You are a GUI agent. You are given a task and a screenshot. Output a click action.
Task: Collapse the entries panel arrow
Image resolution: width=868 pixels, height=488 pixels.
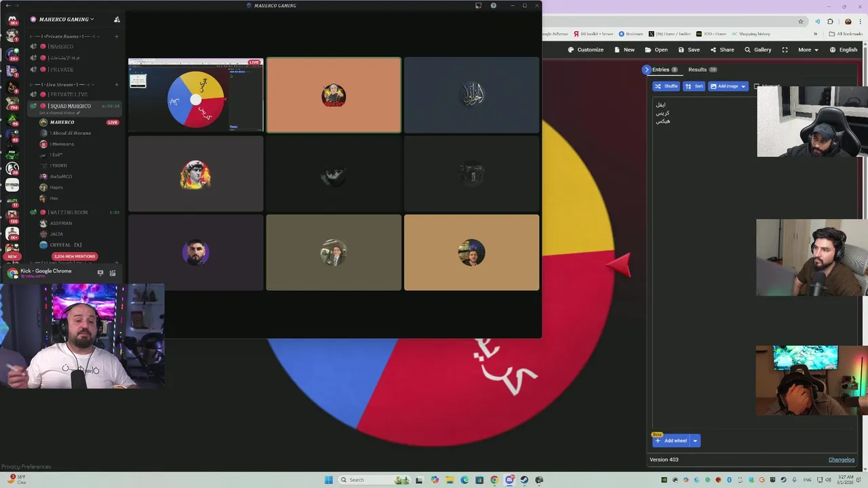pyautogui.click(x=646, y=69)
